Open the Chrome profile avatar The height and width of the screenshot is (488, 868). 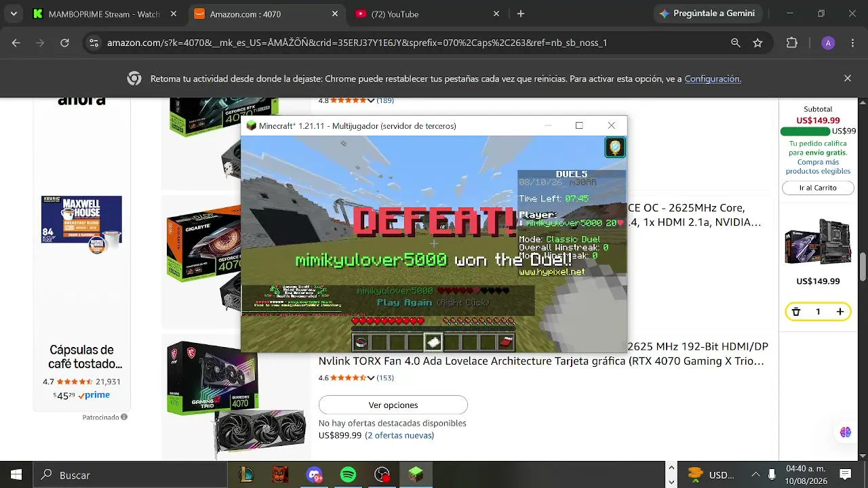click(x=827, y=43)
